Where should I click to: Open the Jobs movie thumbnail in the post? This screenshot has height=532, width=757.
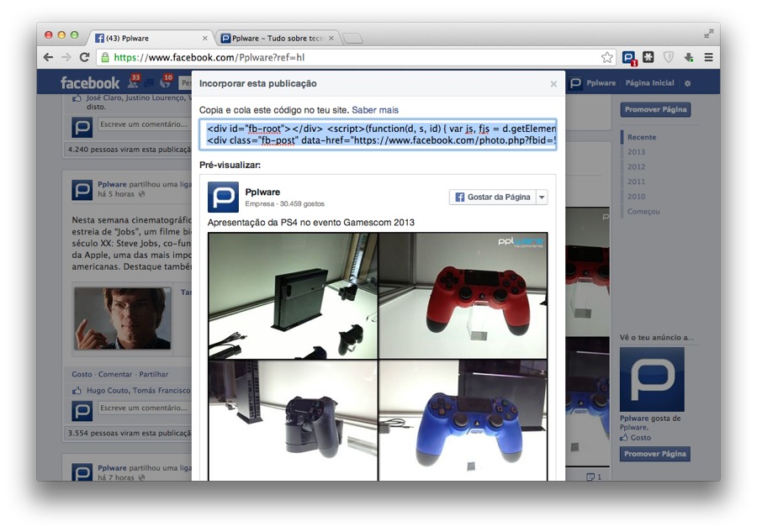click(x=122, y=319)
